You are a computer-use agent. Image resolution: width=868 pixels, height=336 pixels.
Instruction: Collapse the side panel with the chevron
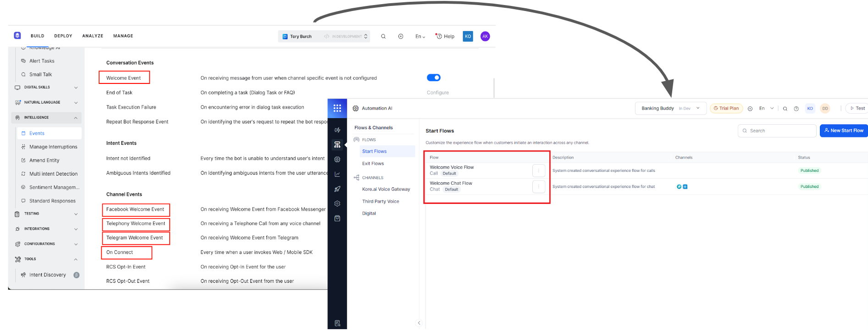pyautogui.click(x=419, y=323)
